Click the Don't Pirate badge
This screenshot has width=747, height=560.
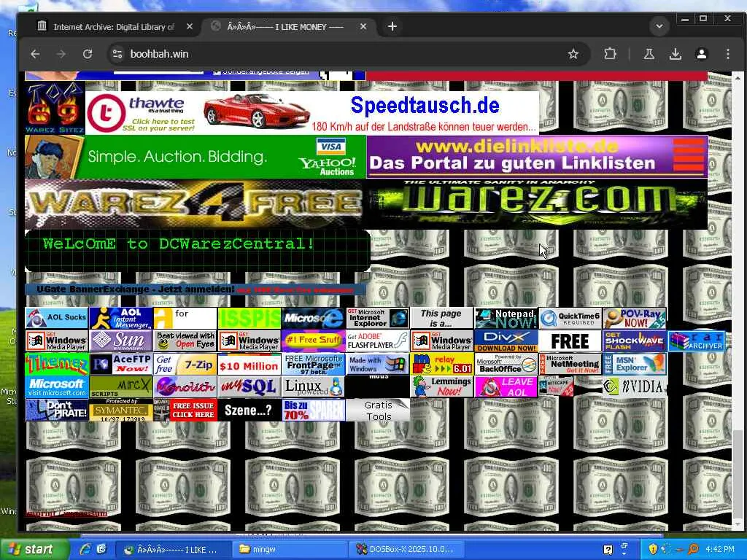(x=57, y=410)
